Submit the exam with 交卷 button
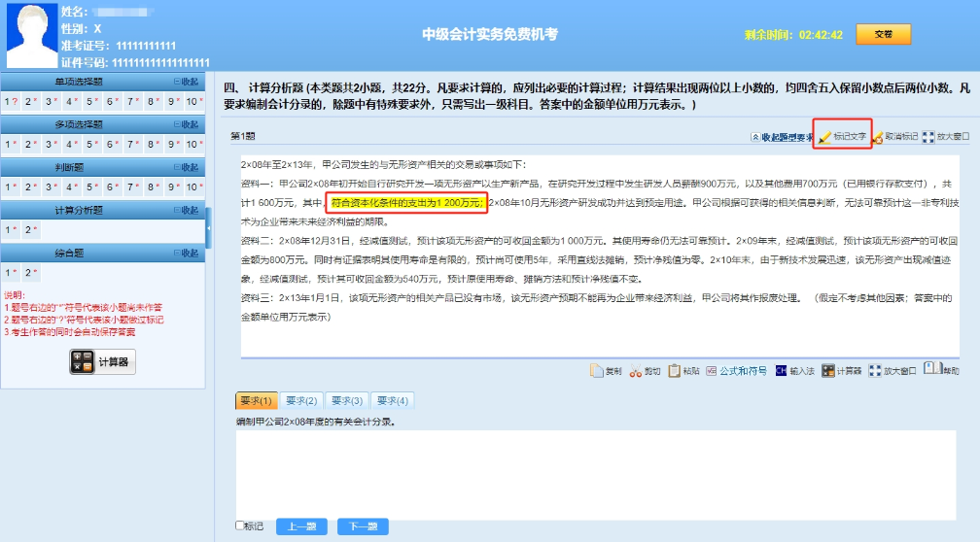 883,34
